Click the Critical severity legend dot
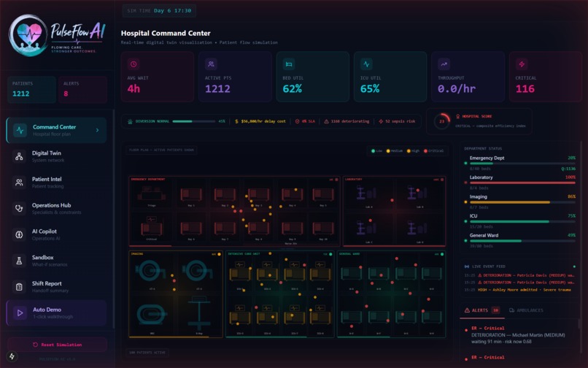Screen dimensions: 588x368 (x=425, y=151)
